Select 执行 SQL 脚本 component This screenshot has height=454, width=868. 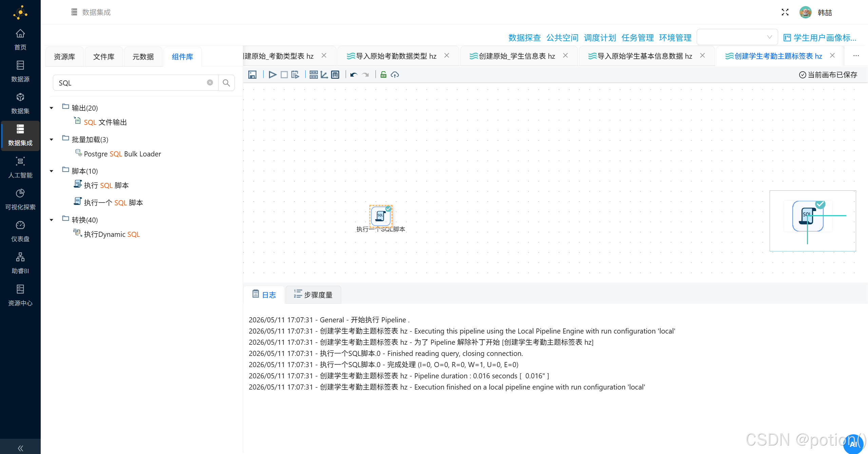pyautogui.click(x=101, y=185)
